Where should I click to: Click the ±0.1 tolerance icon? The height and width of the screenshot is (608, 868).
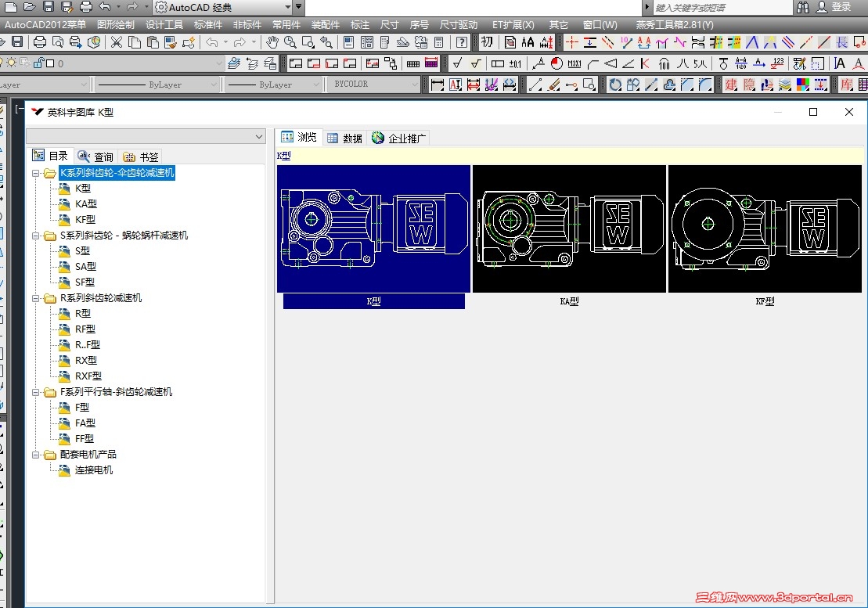point(515,63)
